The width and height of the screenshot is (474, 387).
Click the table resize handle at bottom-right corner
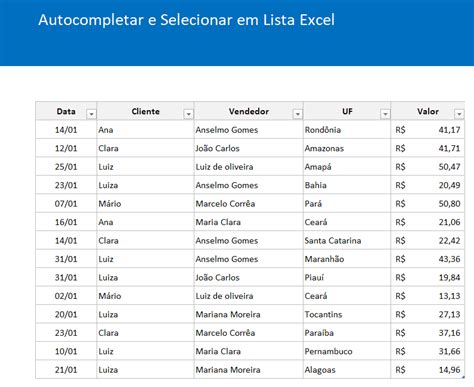pyautogui.click(x=463, y=377)
